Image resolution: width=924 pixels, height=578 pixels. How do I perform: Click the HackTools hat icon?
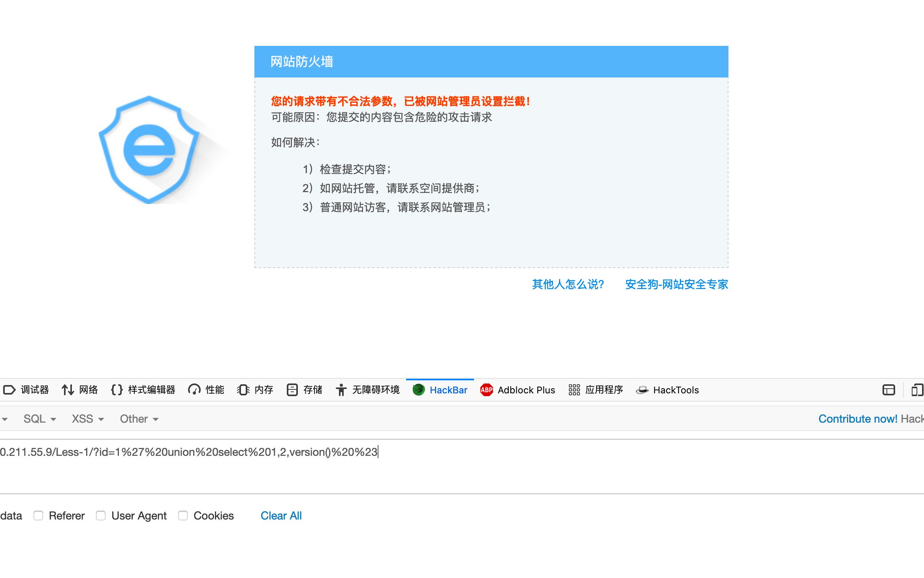(642, 390)
